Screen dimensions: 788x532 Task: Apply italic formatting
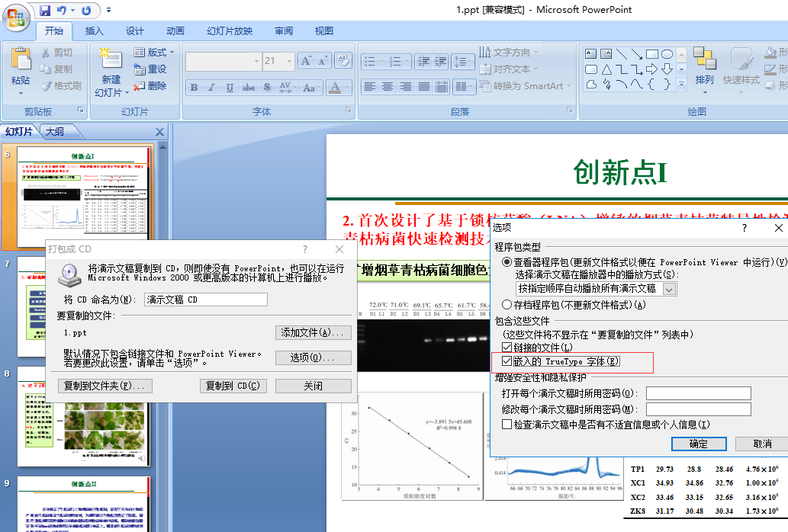pyautogui.click(x=211, y=88)
